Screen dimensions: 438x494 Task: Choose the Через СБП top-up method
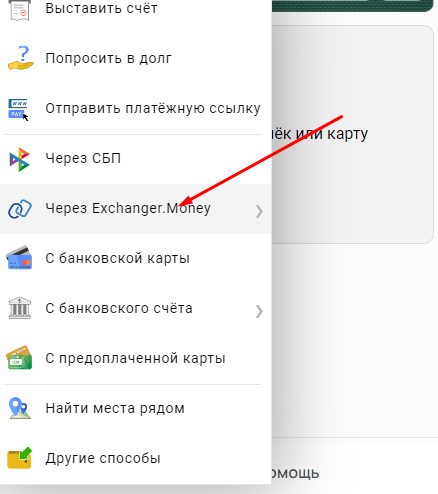[x=136, y=159]
